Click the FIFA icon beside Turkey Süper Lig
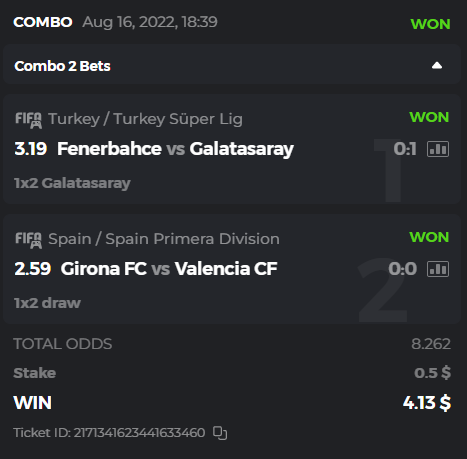 point(29,120)
